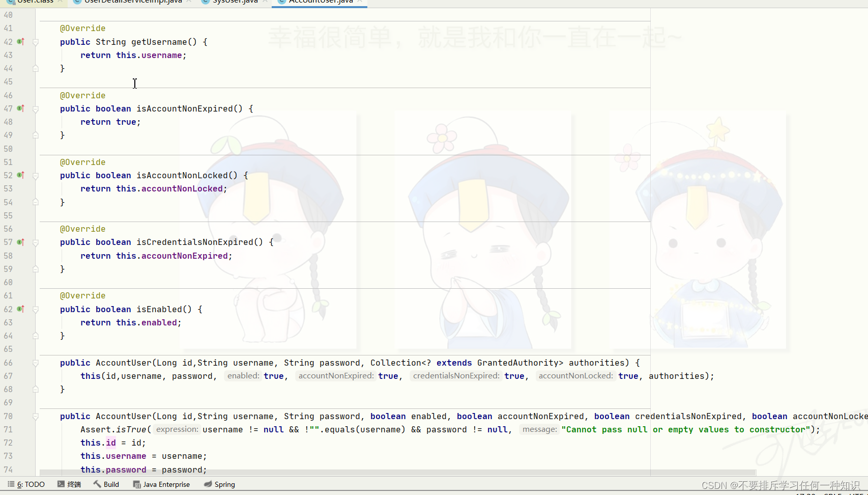
Task: Click line number 45 in the gutter
Action: 8,81
